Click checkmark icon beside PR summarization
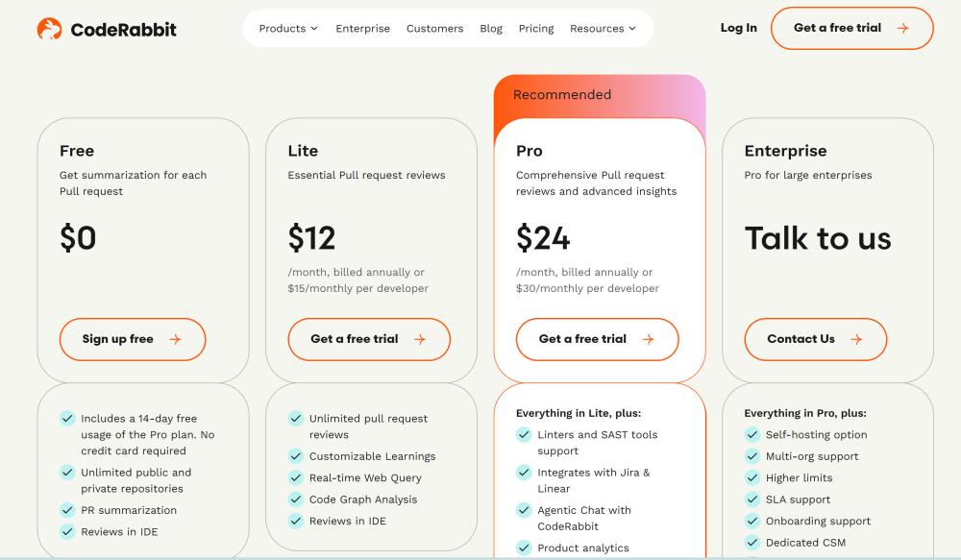 click(67, 510)
